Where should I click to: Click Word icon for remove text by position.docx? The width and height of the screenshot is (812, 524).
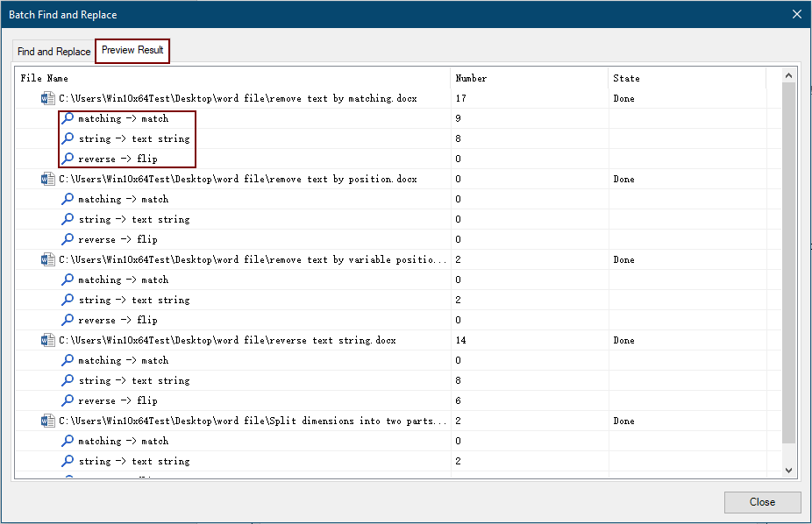48,179
